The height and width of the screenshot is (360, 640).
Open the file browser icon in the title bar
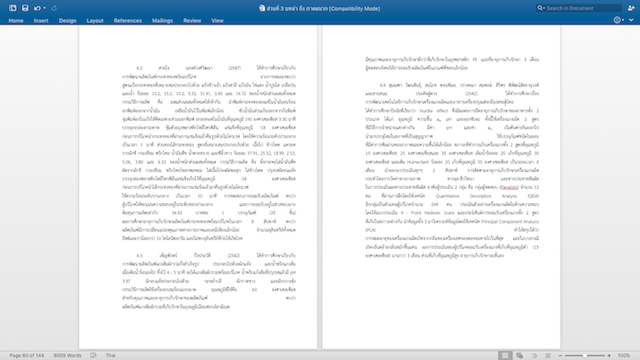click(x=13, y=8)
